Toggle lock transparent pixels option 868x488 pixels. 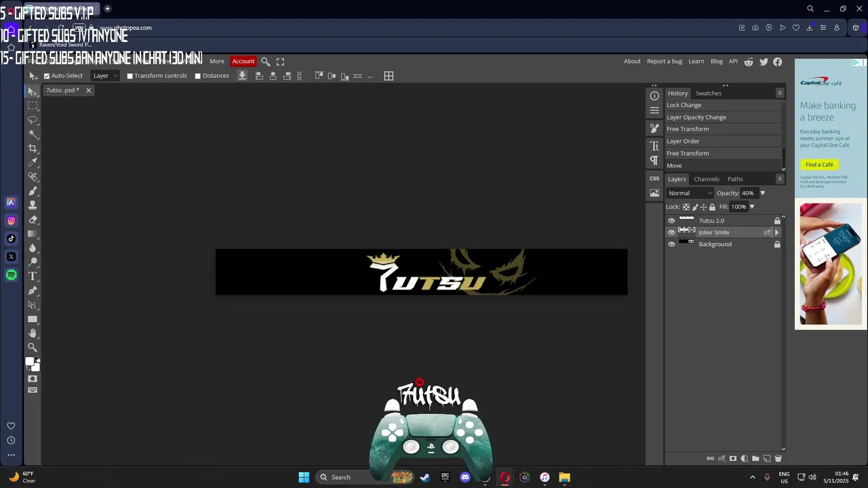pos(686,207)
